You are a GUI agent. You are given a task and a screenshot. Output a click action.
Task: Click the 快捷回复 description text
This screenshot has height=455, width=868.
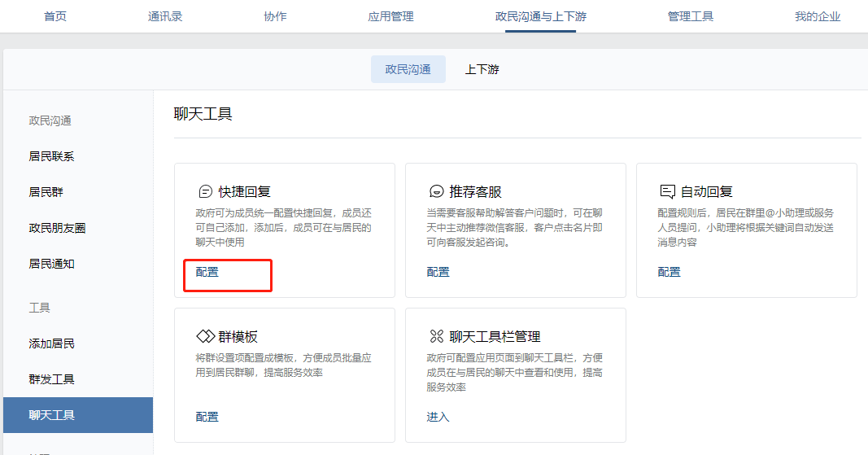tap(283, 228)
